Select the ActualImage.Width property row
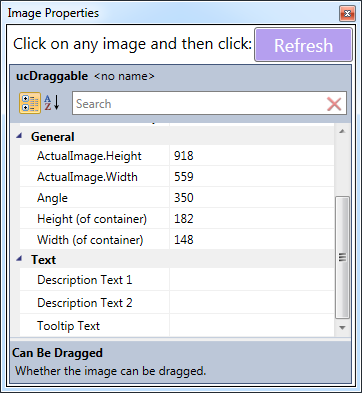 coord(177,177)
